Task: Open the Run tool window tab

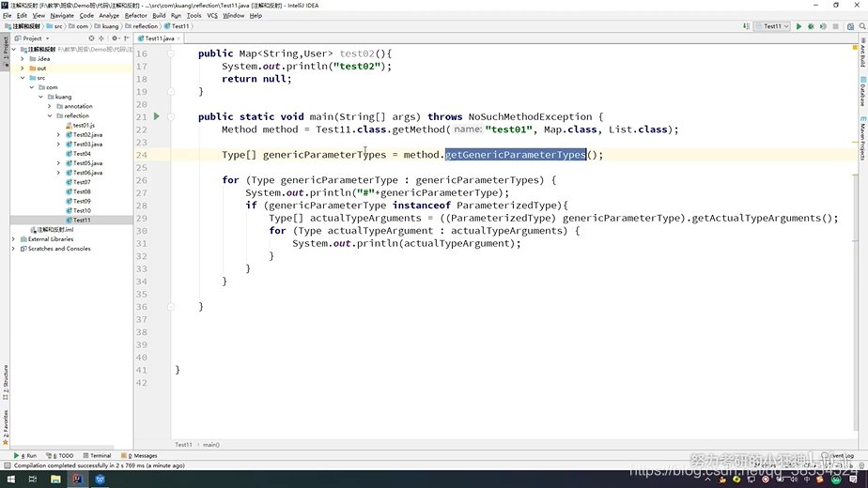Action: click(25, 455)
